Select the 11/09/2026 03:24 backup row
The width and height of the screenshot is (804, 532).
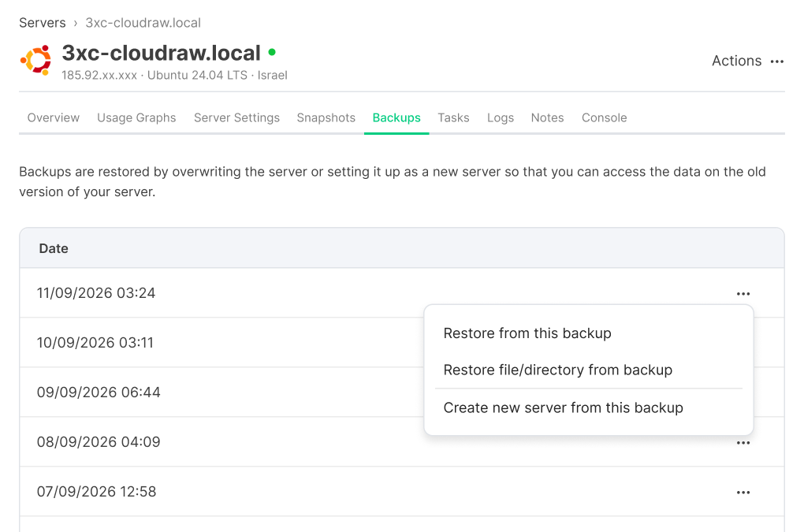(x=402, y=293)
